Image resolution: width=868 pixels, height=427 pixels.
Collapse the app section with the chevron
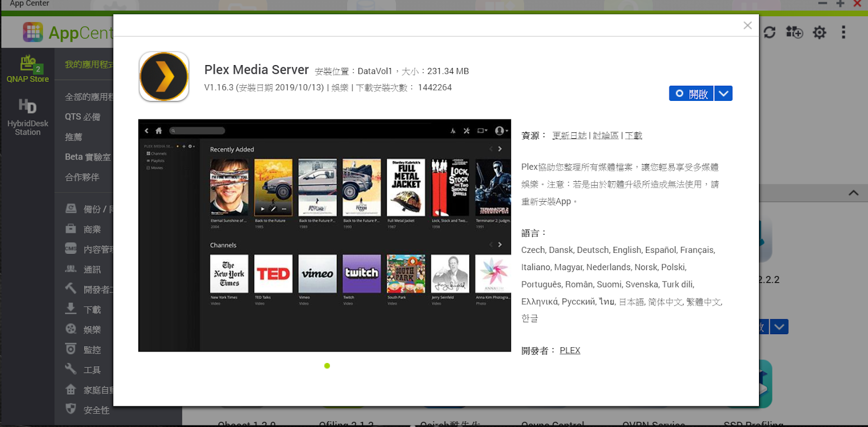pyautogui.click(x=853, y=193)
